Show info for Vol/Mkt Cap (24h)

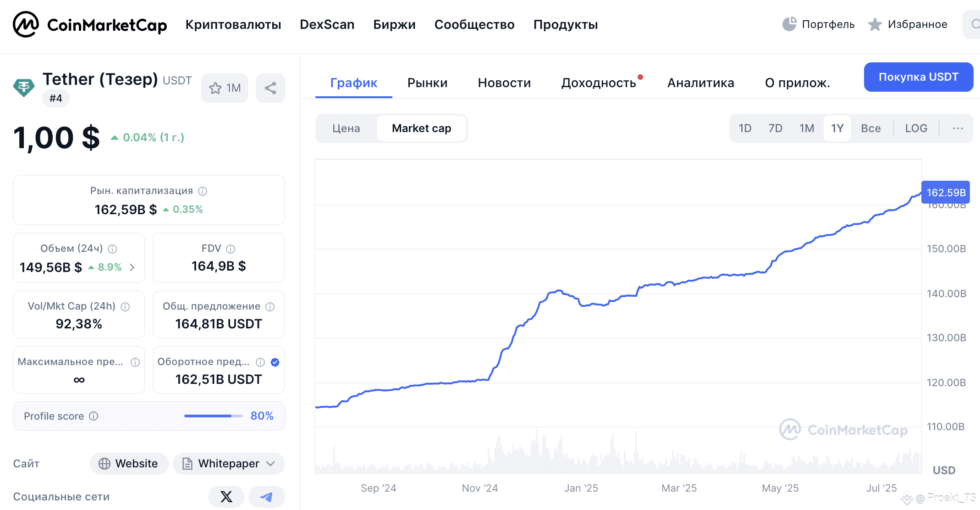pos(125,306)
